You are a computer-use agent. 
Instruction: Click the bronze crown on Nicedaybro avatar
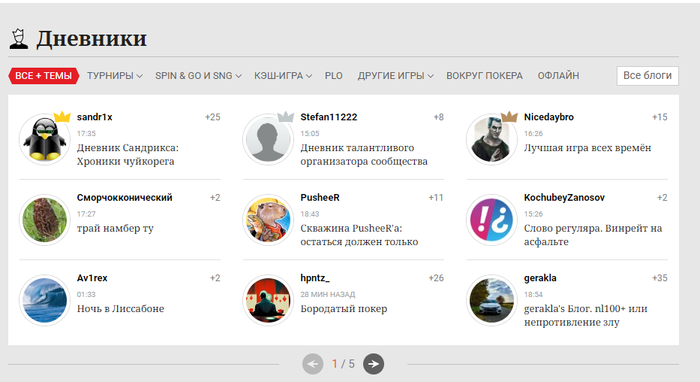[x=509, y=117]
